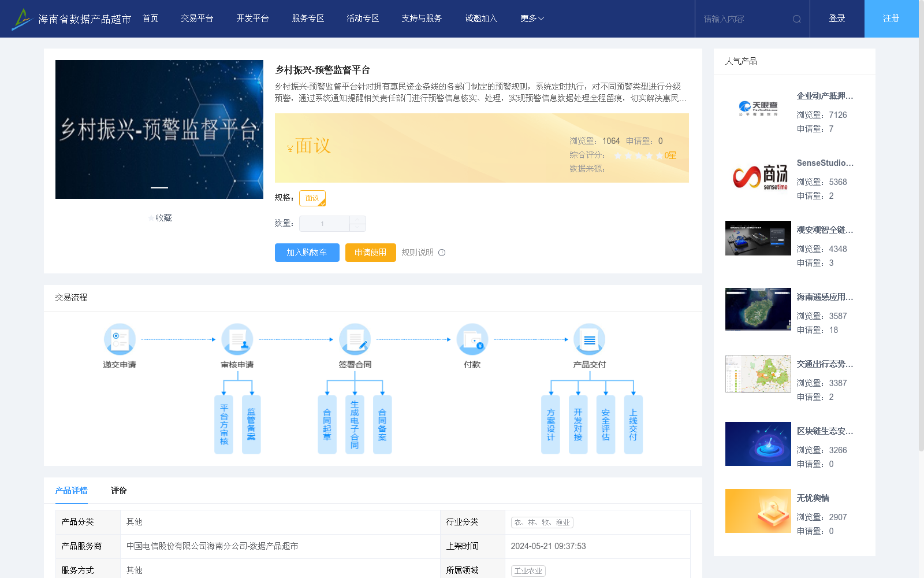This screenshot has width=924, height=578.
Task: Click the 登录 button
Action: coord(837,18)
